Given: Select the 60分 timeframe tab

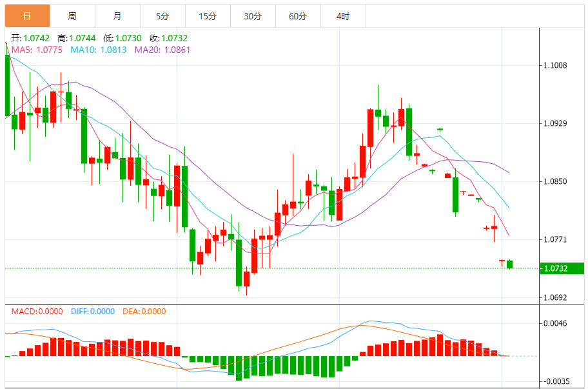Looking at the screenshot, I should 298,16.
